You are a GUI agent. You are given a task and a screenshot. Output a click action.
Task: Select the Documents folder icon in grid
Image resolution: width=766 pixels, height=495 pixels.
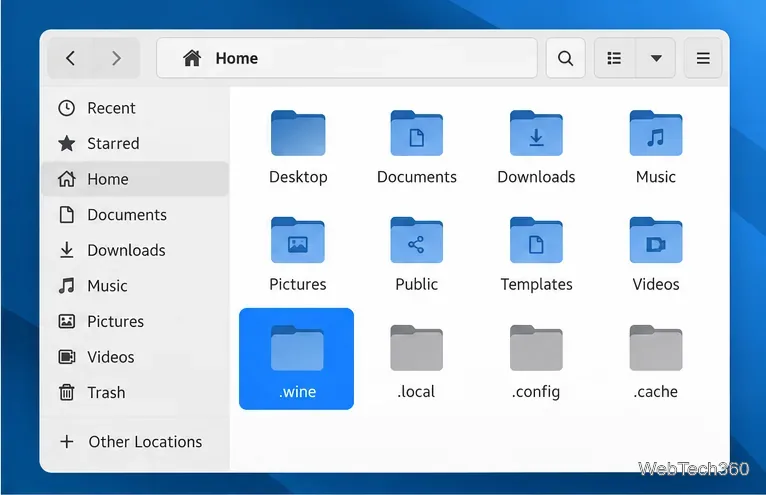tap(417, 133)
